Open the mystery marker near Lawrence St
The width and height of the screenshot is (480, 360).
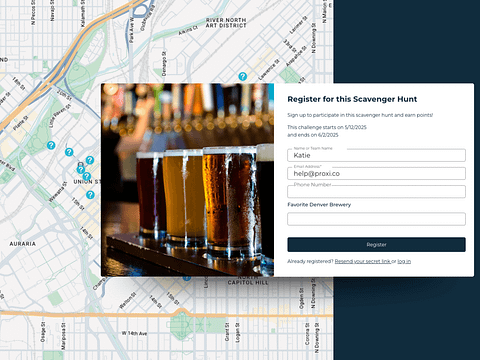point(243,76)
